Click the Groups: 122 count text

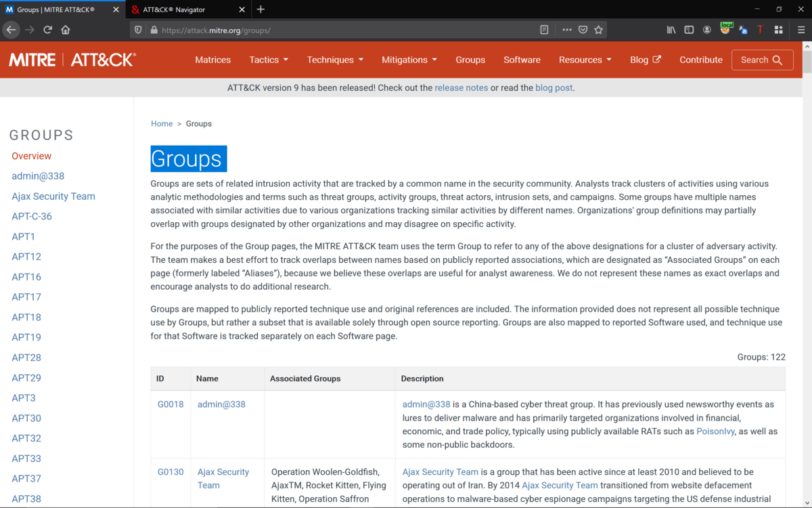click(761, 357)
